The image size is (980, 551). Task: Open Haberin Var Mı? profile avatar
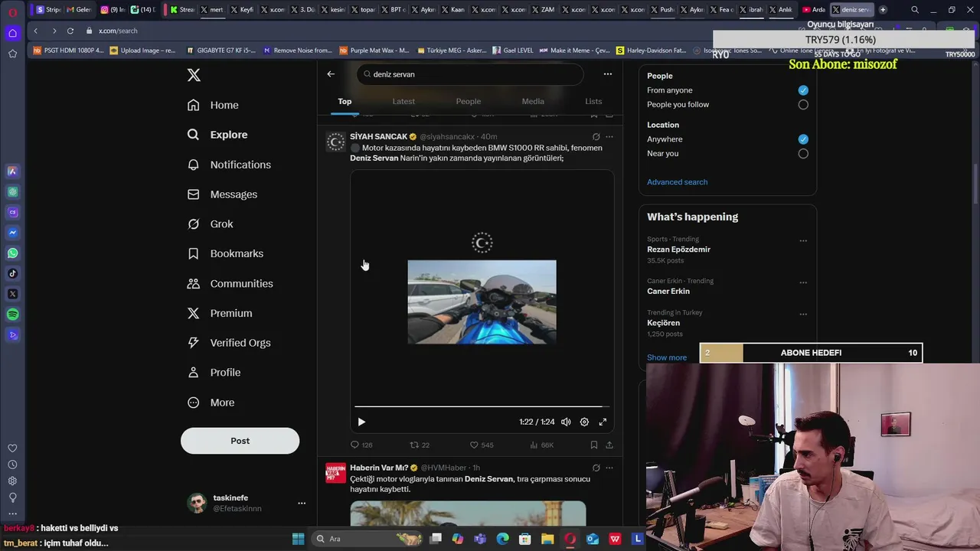click(335, 473)
